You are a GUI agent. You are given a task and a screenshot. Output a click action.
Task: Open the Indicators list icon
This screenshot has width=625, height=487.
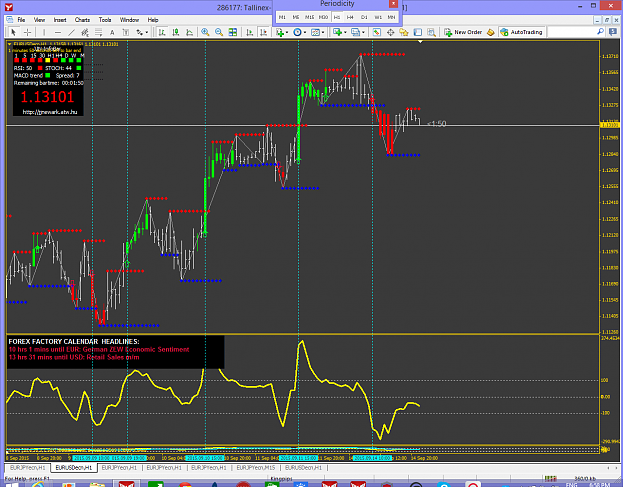(x=280, y=32)
